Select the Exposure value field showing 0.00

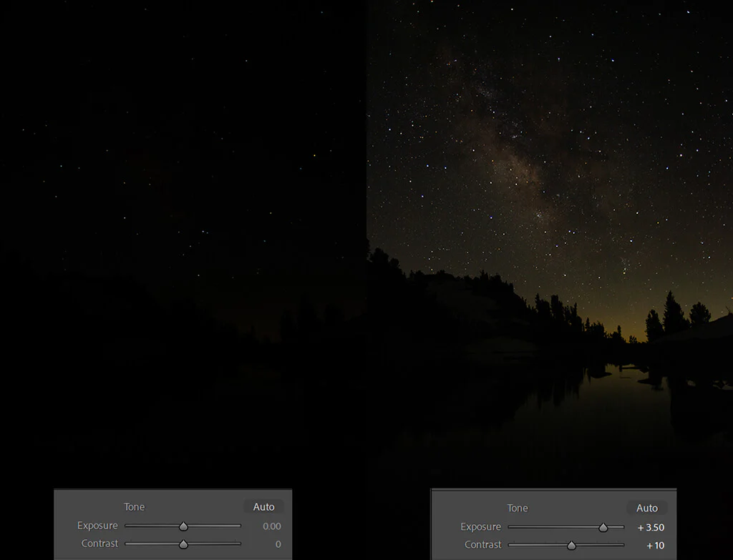click(271, 526)
